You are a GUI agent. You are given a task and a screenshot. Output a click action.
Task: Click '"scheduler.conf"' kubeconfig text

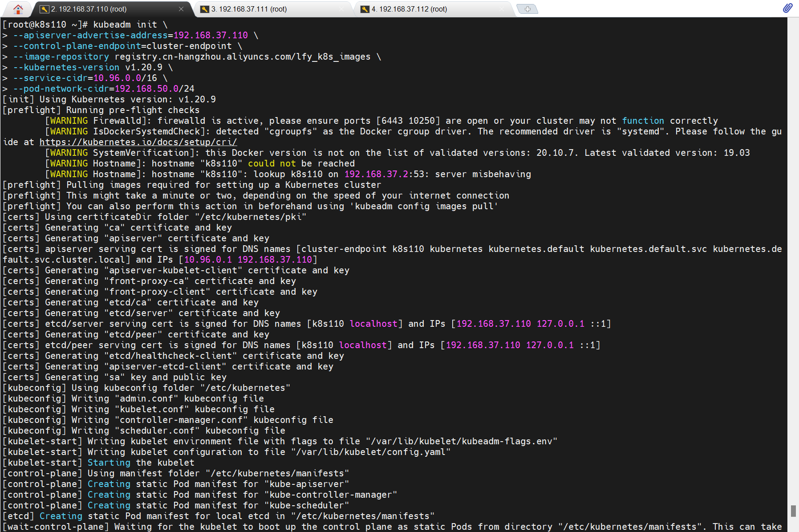point(157,430)
